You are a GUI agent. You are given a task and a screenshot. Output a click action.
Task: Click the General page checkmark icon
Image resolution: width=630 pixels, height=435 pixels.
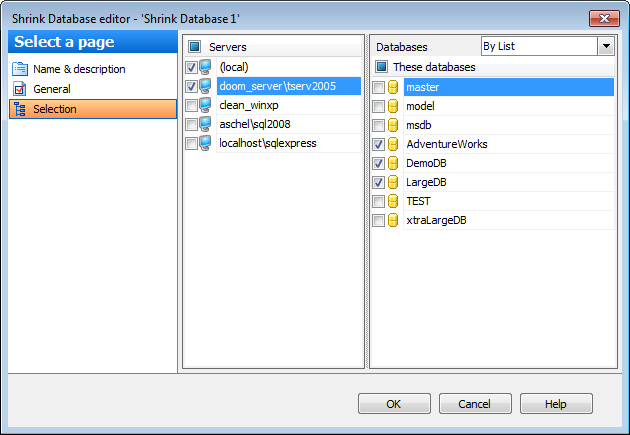(x=20, y=89)
